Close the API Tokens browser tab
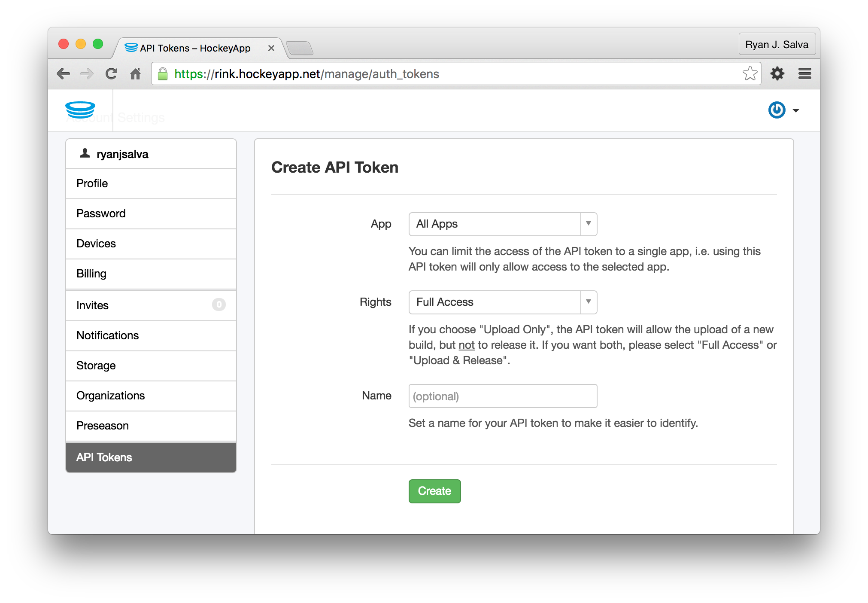 [x=271, y=48]
